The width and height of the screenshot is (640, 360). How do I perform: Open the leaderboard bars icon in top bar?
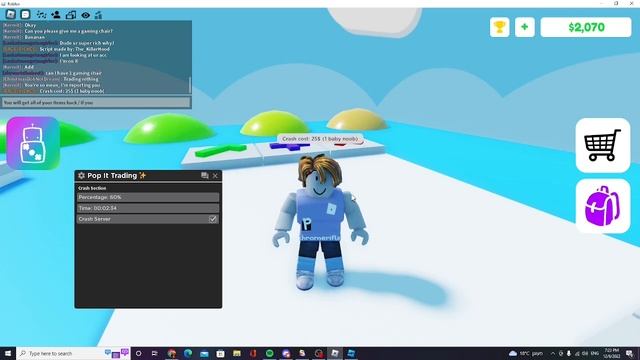tap(98, 15)
